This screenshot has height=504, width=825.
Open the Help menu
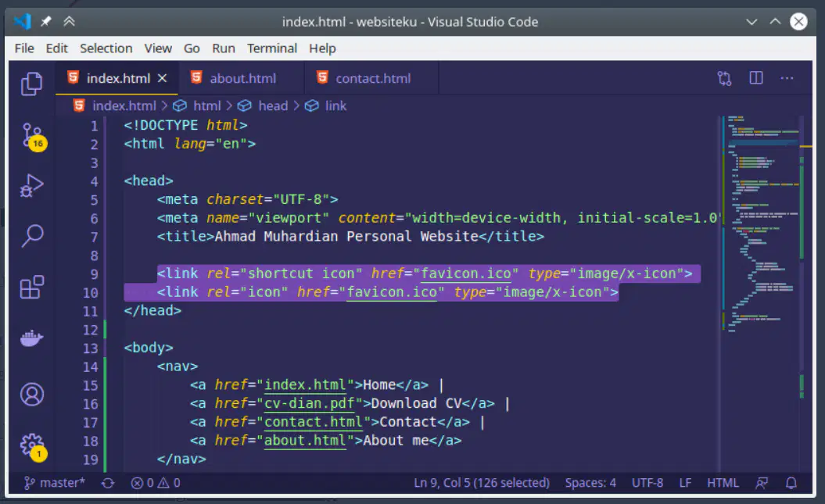(322, 48)
